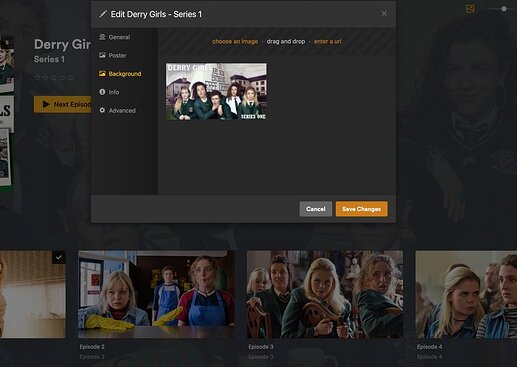
Task: Adjust the thumbnail size slider at top right
Action: click(504, 9)
